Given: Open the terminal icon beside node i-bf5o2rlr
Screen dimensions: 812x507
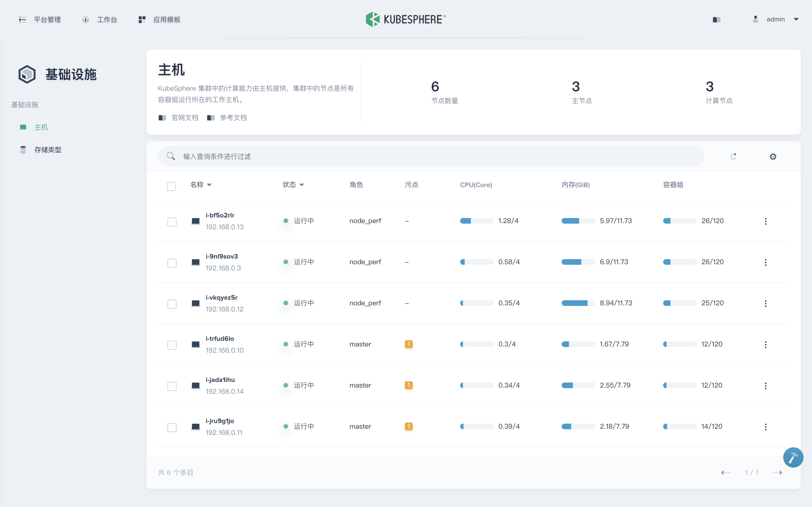Looking at the screenshot, I should pos(195,221).
